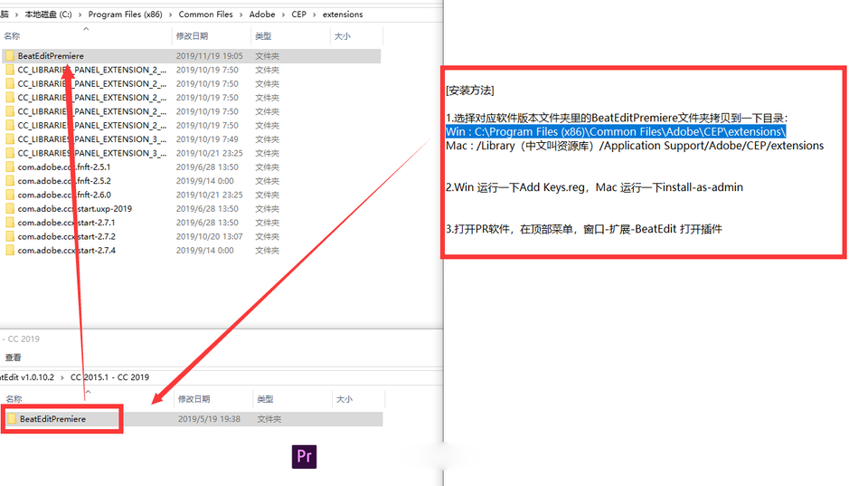
Task: Click BeatEditPremiere folder icon in CC 2015.1 window
Action: tap(12, 419)
